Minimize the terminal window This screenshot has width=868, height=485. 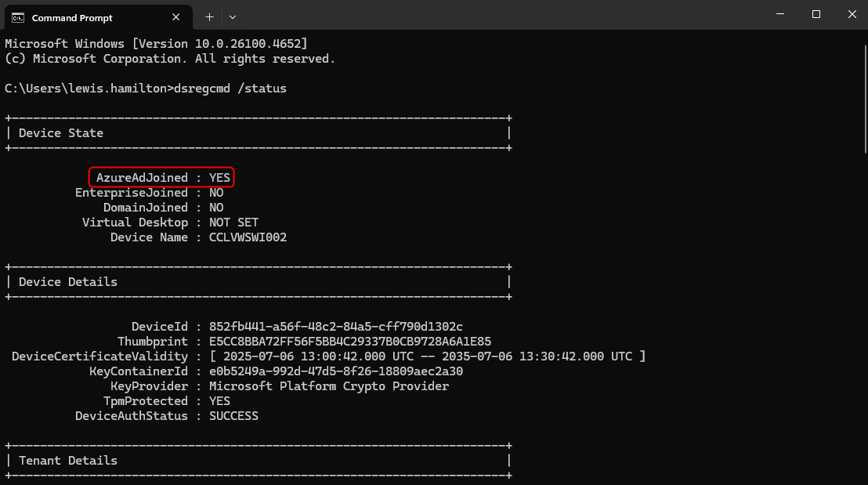click(779, 14)
